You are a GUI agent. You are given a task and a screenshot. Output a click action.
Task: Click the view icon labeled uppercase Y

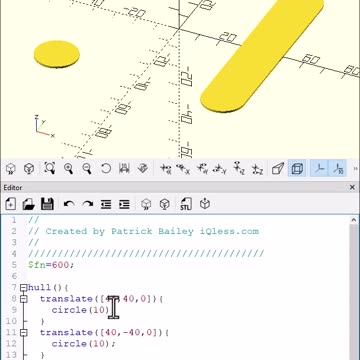pos(220,169)
